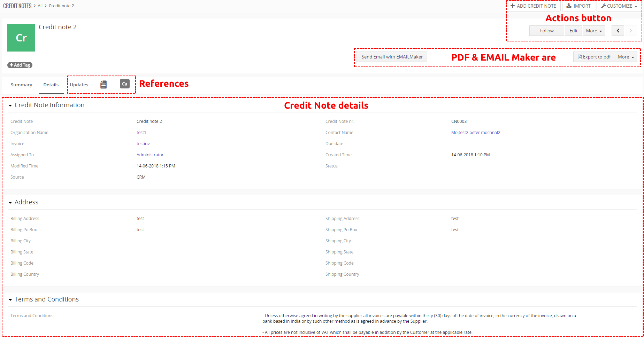Click Send Email with EMAILMaker
This screenshot has width=644, height=337.
(x=392, y=57)
